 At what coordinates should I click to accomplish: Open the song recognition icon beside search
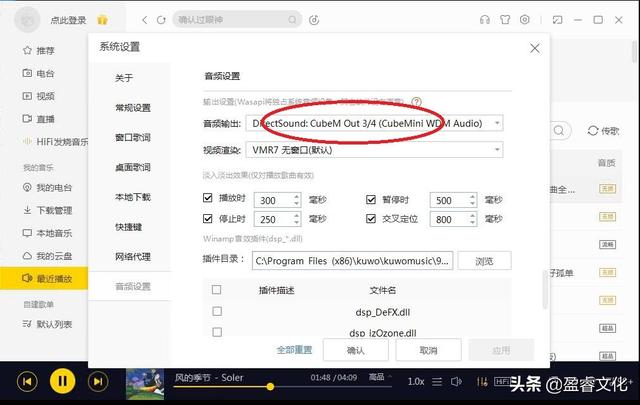[x=314, y=20]
